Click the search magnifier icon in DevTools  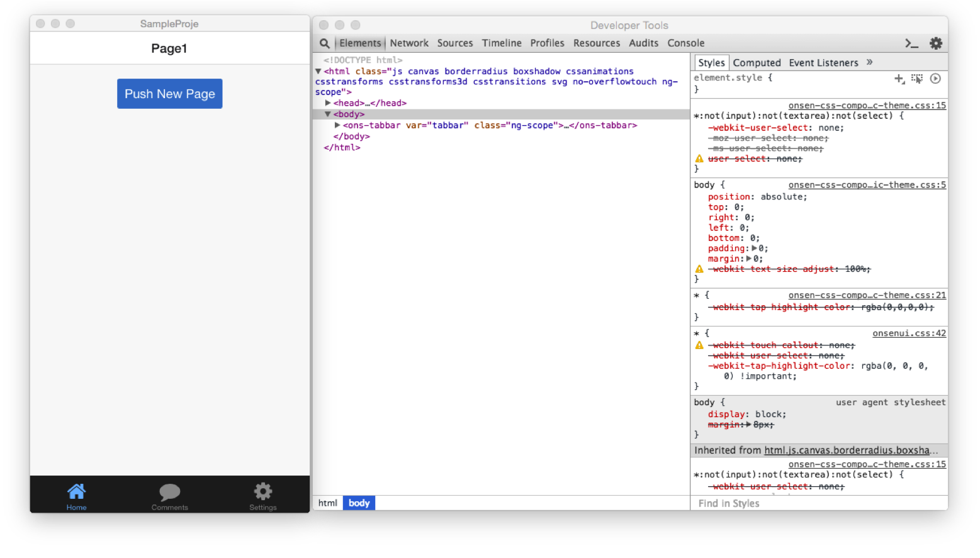(324, 43)
